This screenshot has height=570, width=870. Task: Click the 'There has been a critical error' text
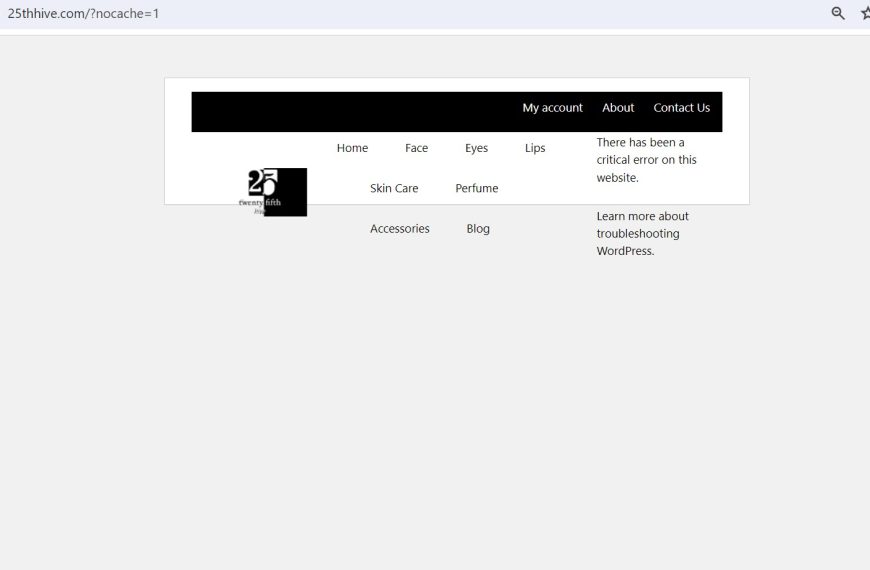[x=646, y=160]
